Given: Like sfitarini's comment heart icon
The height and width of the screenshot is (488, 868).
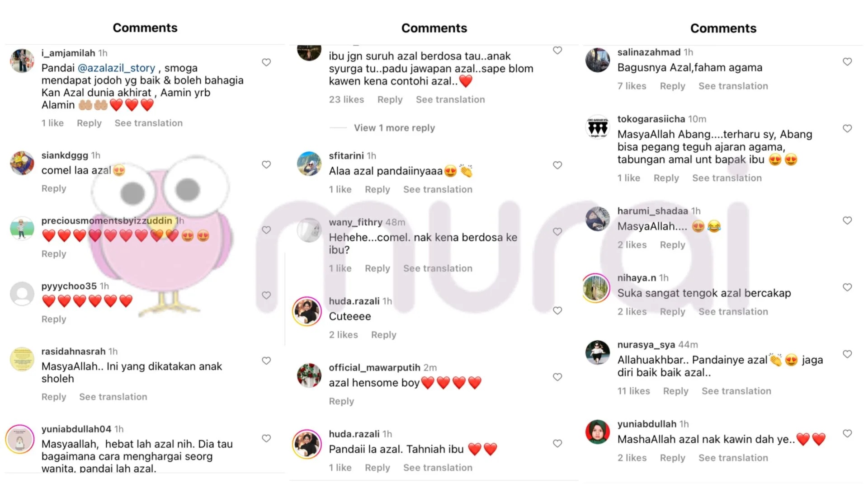Looking at the screenshot, I should (x=557, y=165).
